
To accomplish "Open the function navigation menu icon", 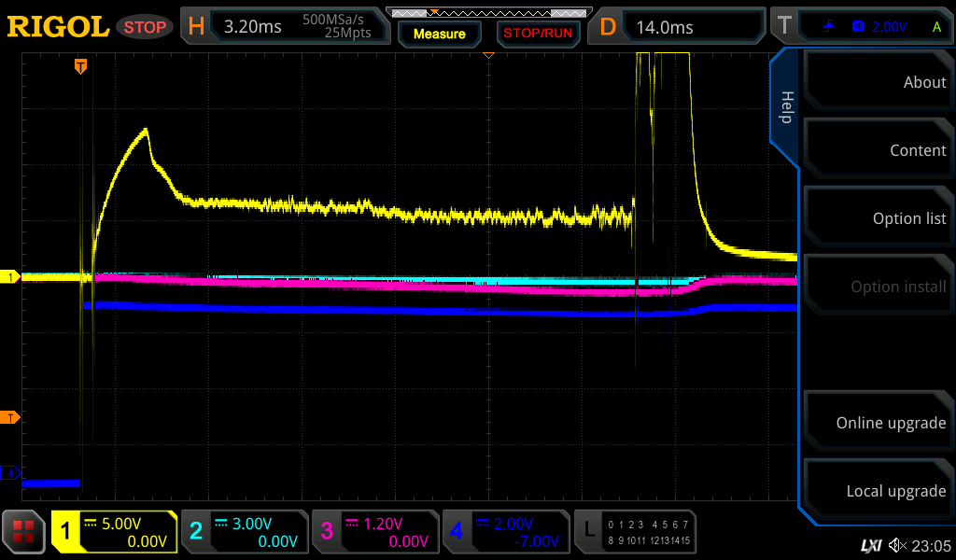I will 24,531.
